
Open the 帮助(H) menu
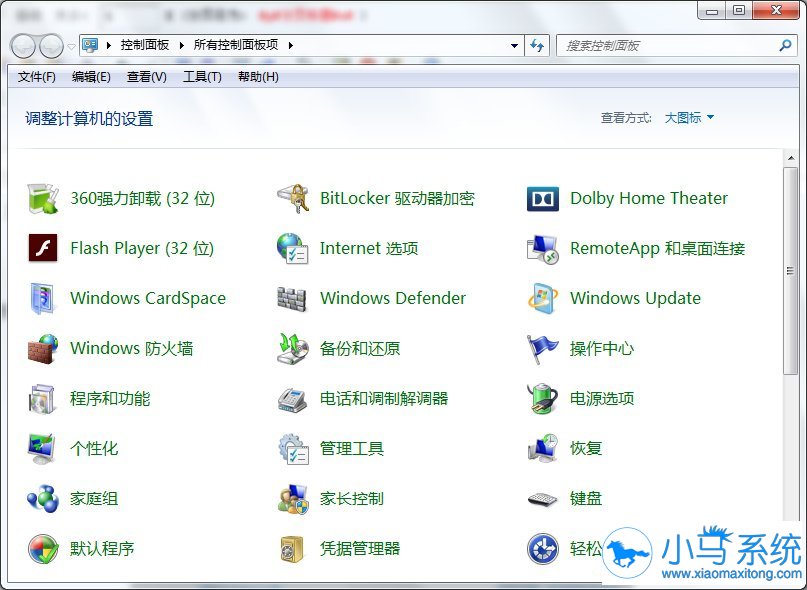[x=258, y=77]
